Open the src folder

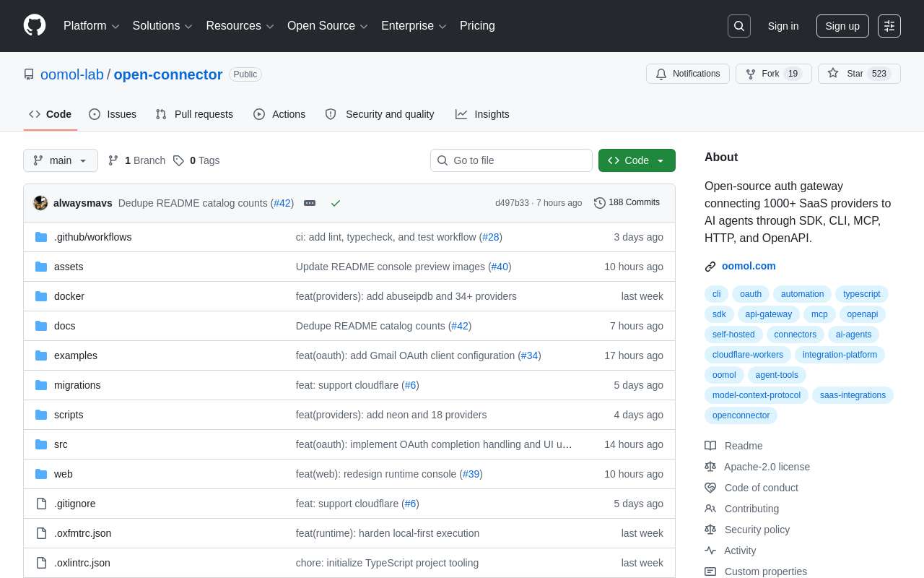[x=61, y=444]
